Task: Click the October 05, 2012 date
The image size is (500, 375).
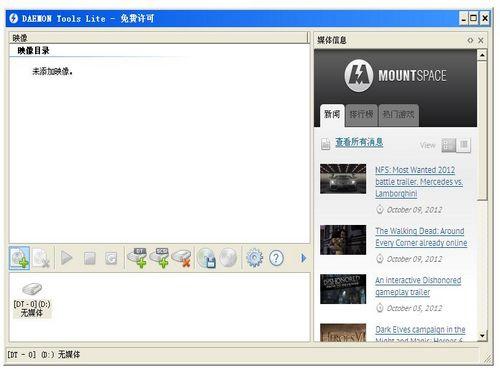Action: coord(414,308)
